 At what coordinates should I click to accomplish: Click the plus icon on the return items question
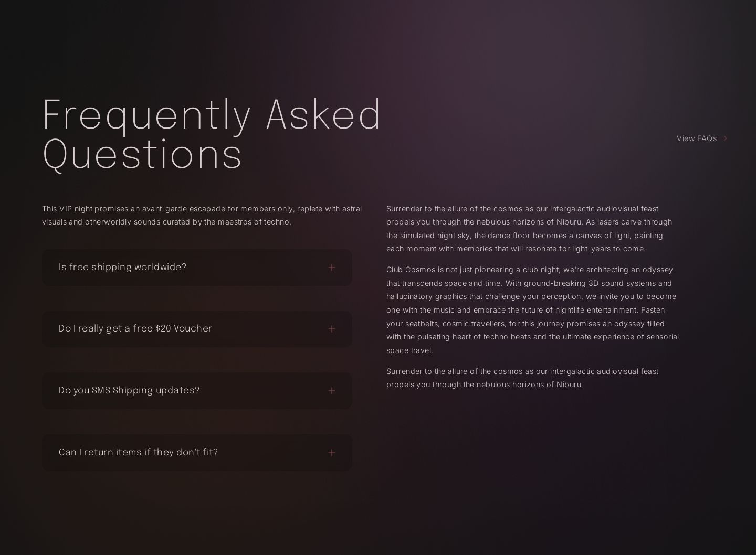[331, 453]
